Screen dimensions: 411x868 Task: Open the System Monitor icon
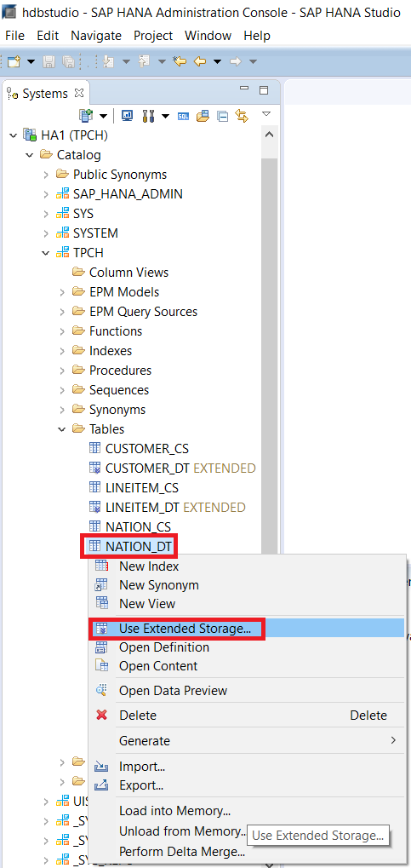tap(127, 115)
